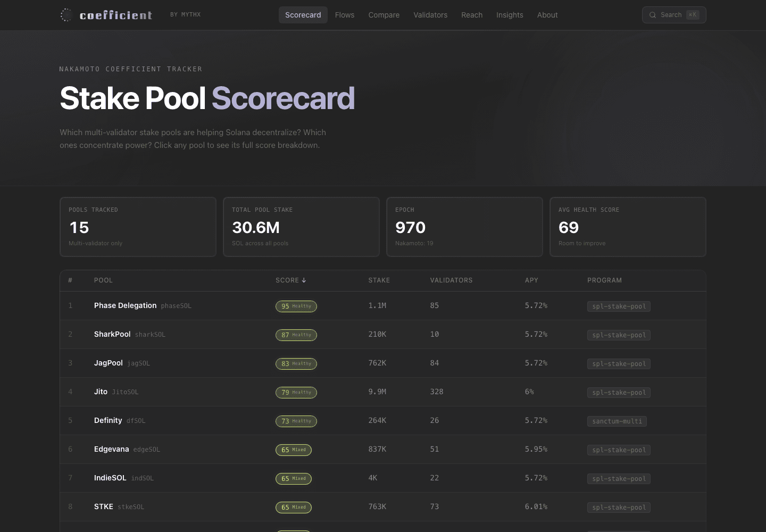Sort by the APY column header

[x=531, y=280]
